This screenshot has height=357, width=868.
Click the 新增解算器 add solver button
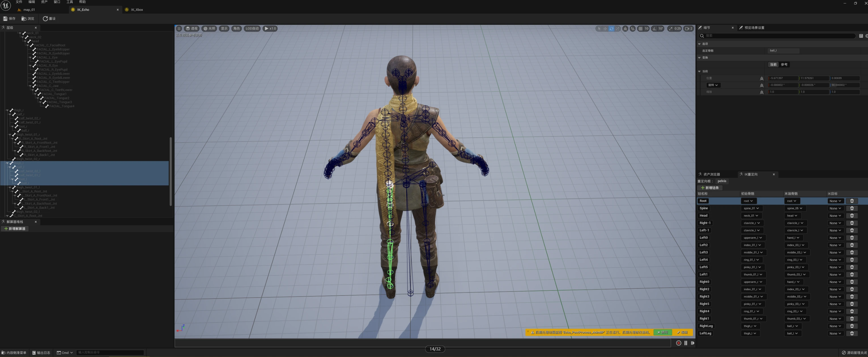[15, 229]
